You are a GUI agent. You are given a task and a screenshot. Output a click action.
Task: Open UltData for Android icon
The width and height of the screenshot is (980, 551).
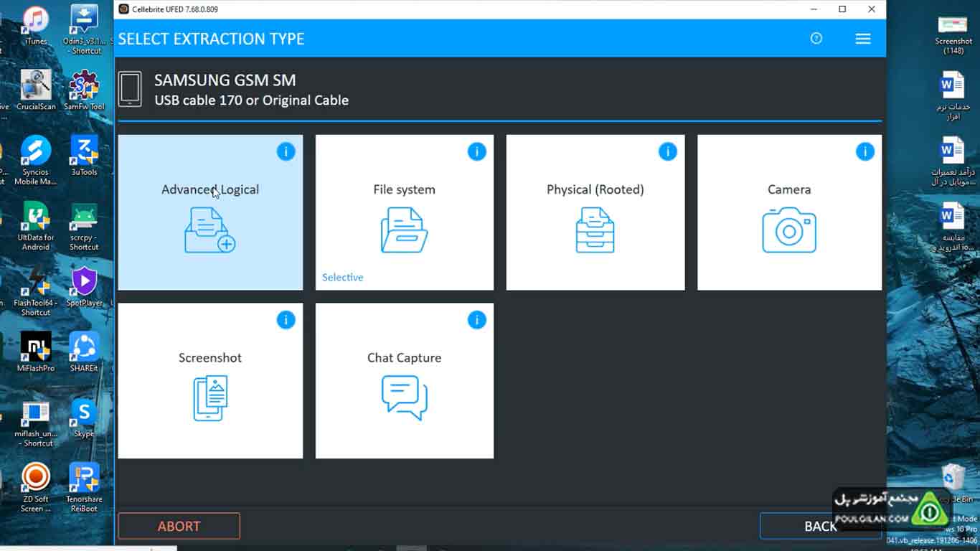tap(36, 226)
